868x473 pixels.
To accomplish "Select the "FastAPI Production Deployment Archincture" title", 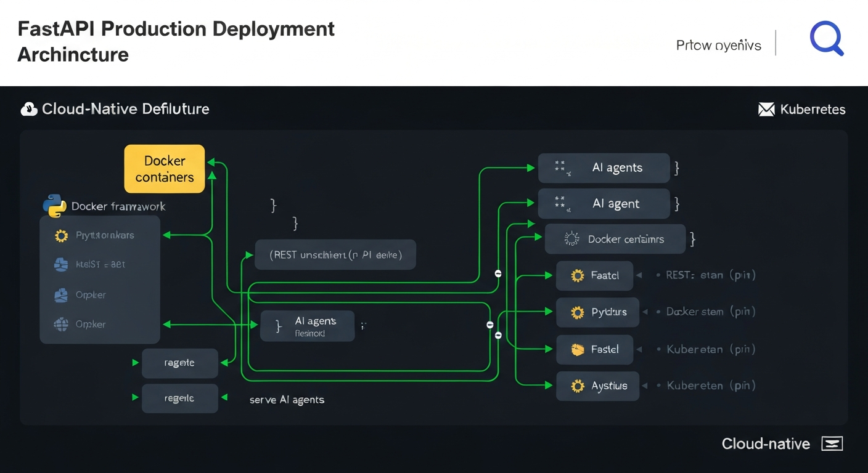I will pyautogui.click(x=176, y=41).
